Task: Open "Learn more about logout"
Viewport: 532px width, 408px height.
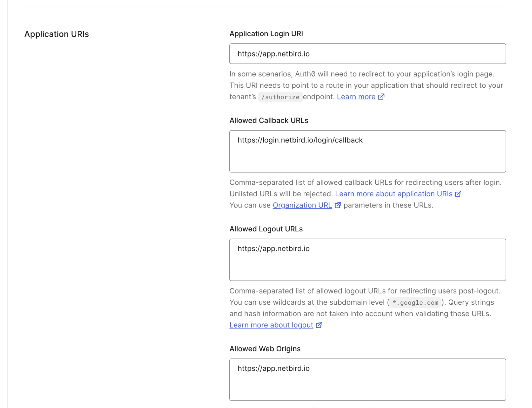Action: pyautogui.click(x=271, y=325)
